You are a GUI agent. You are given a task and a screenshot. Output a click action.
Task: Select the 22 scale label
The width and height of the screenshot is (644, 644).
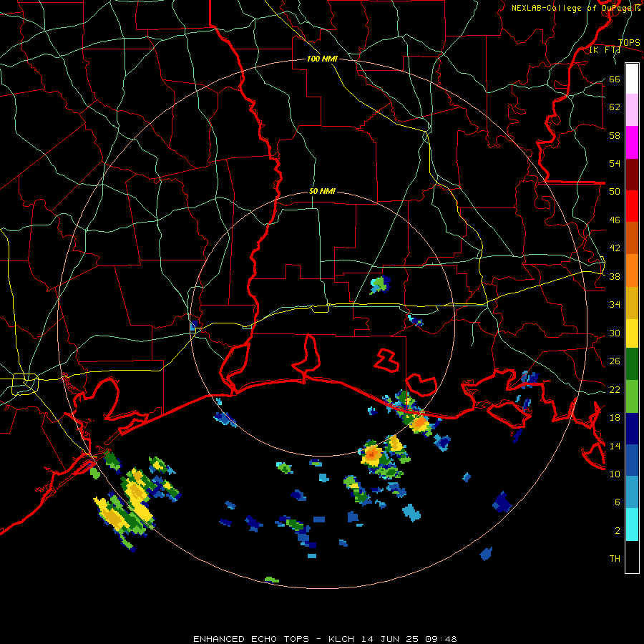(615, 390)
